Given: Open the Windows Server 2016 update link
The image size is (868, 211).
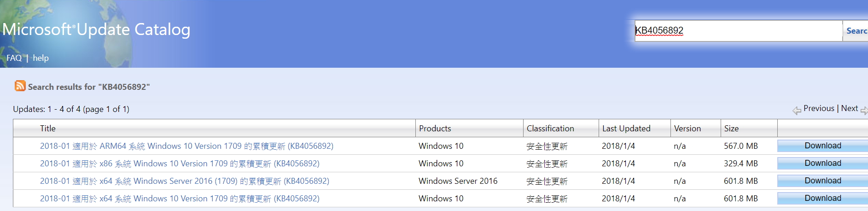Looking at the screenshot, I should coord(184,181).
